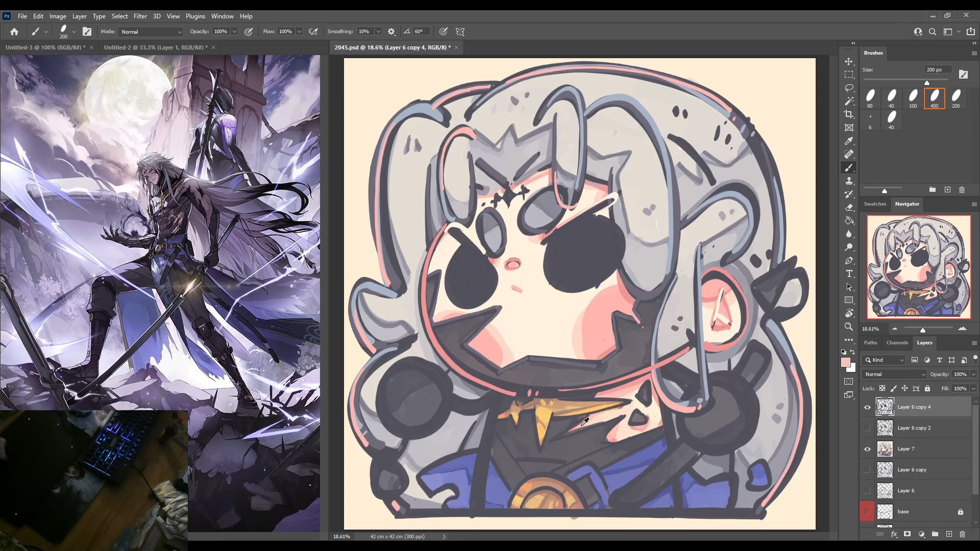Select the Horizontal Type tool
The image size is (980, 551).
point(849,274)
